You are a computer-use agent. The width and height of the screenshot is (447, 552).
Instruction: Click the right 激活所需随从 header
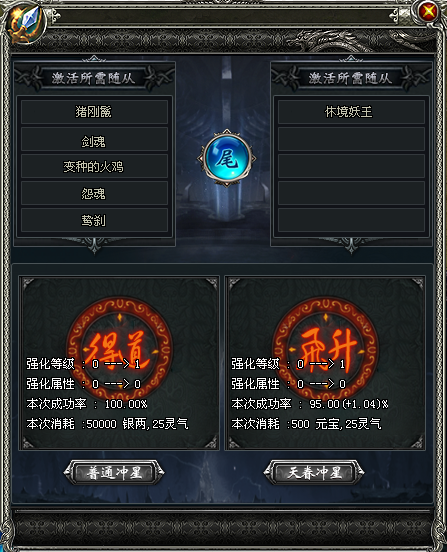[351, 78]
